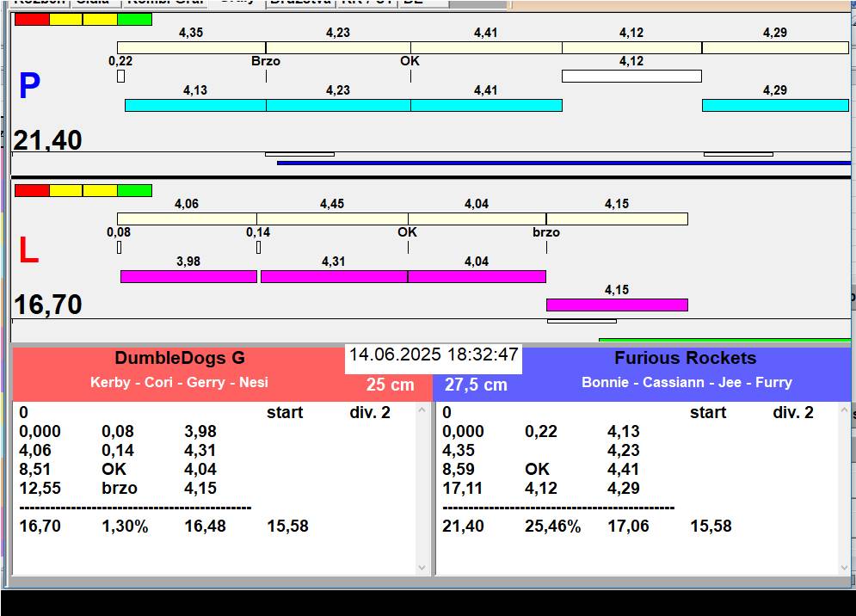Click the 'brzo' label in lane L timeline
The image size is (856, 616).
click(x=546, y=232)
